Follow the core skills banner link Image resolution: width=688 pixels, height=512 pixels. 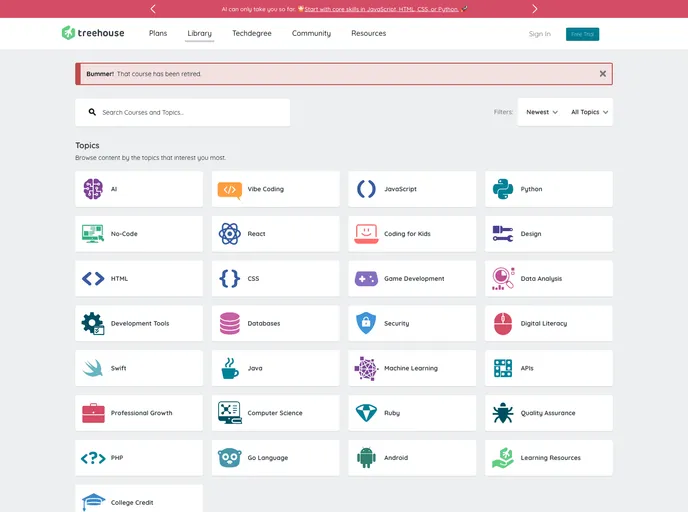(x=381, y=9)
